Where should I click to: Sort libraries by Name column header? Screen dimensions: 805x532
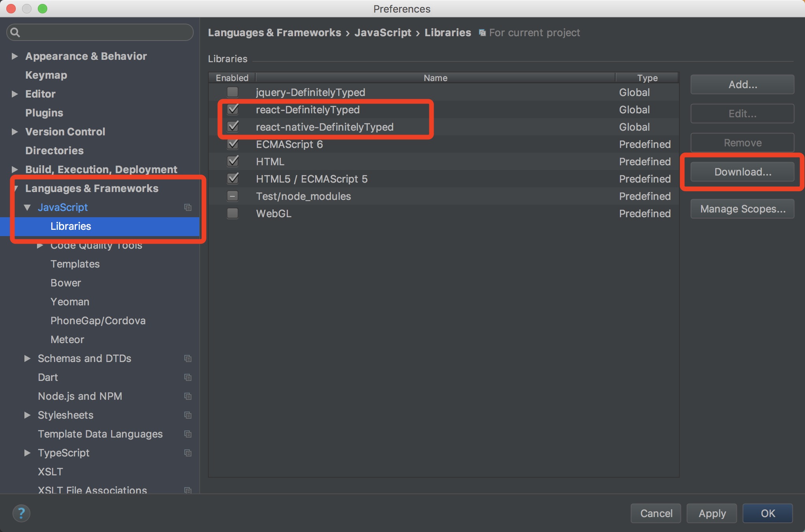[x=435, y=78]
